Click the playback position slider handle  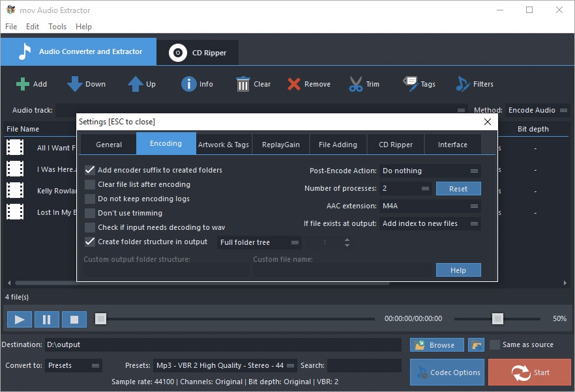coord(100,318)
